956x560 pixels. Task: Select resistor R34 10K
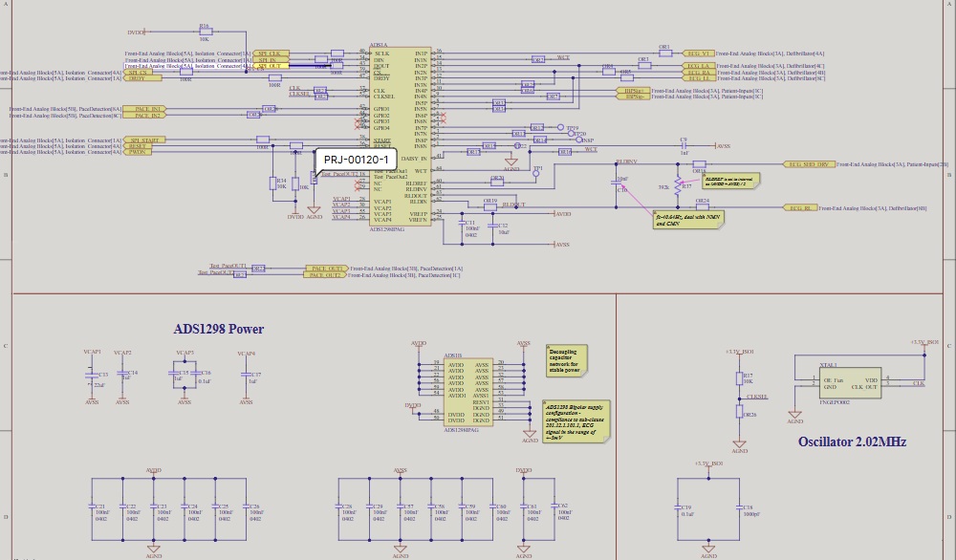click(x=275, y=183)
